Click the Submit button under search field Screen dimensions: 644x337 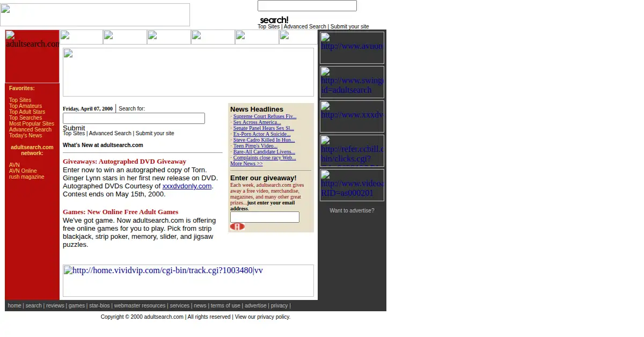74,128
